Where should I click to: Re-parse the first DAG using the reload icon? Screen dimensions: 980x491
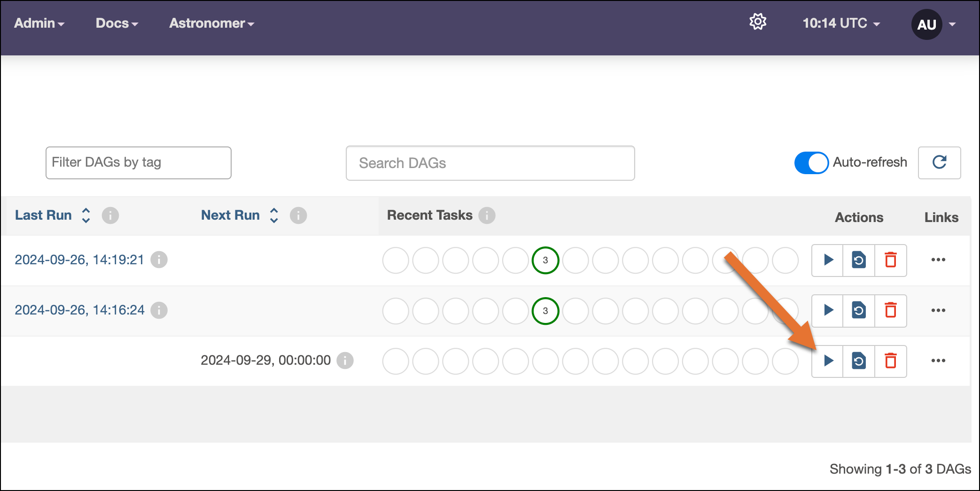[x=859, y=261]
